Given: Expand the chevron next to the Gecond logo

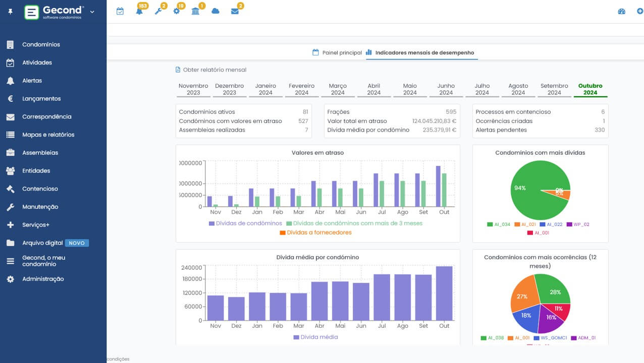Looking at the screenshot, I should [x=91, y=11].
